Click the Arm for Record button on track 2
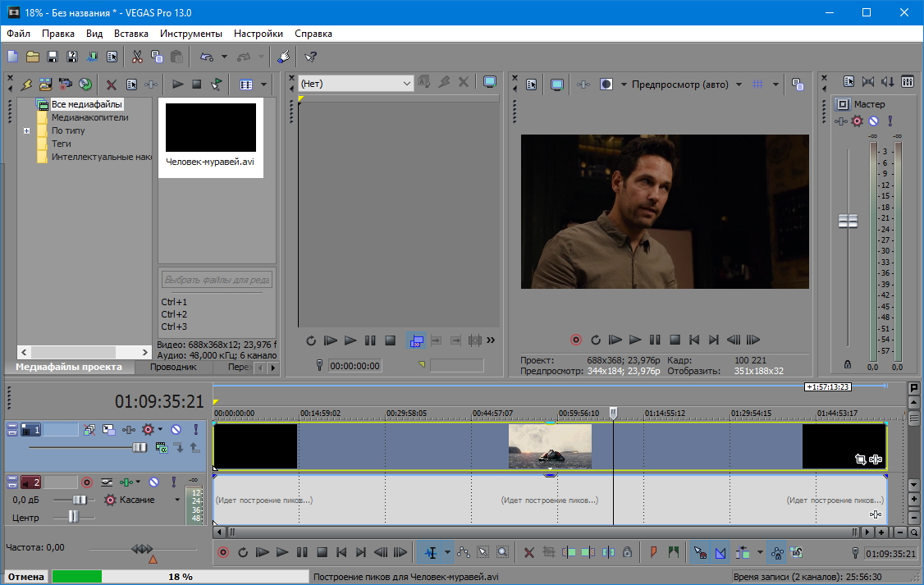The image size is (924, 585). [x=86, y=482]
